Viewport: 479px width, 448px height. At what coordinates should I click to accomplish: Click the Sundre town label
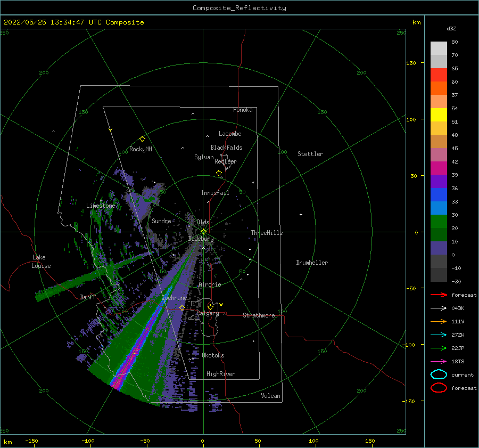coord(161,221)
